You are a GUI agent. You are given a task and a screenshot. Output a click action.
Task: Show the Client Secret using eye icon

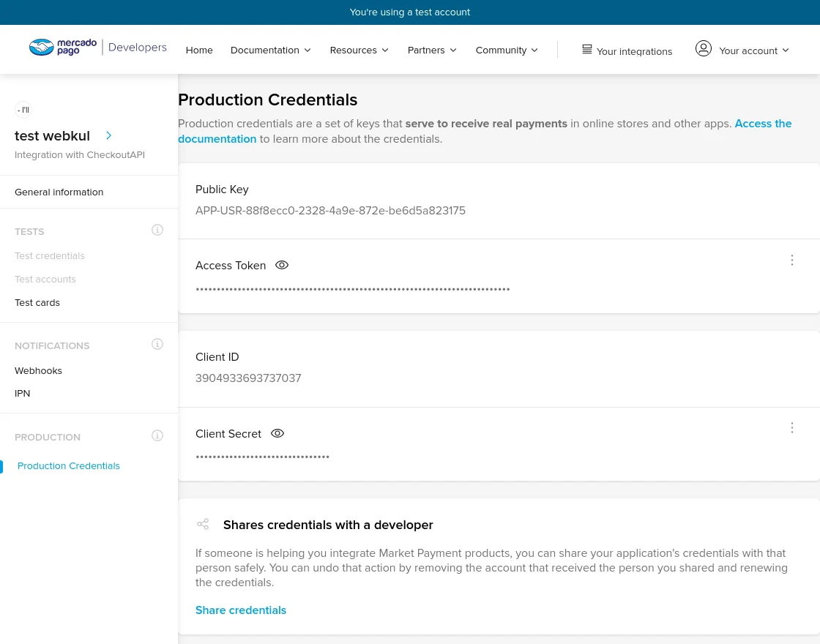click(x=277, y=433)
